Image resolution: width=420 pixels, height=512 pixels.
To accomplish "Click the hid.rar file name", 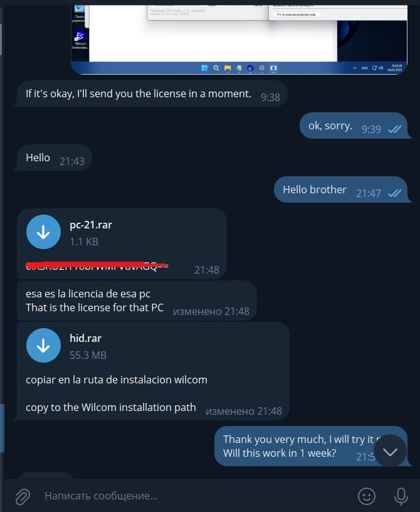I will click(85, 338).
